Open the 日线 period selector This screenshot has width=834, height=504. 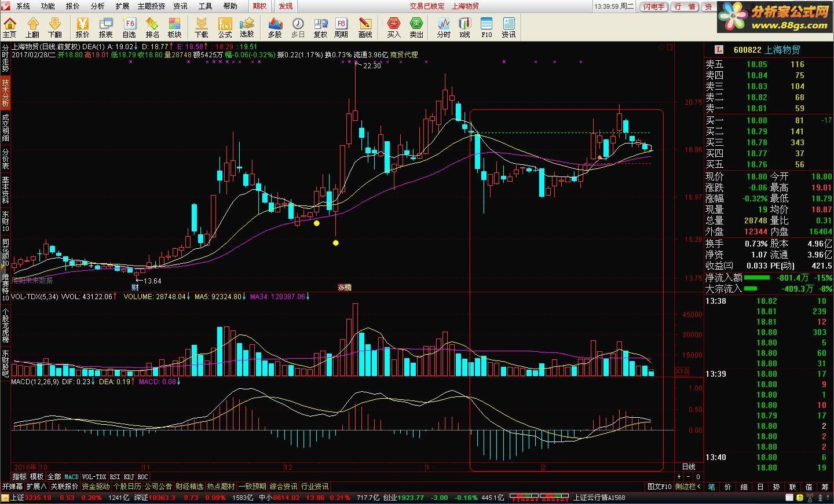tap(689, 467)
